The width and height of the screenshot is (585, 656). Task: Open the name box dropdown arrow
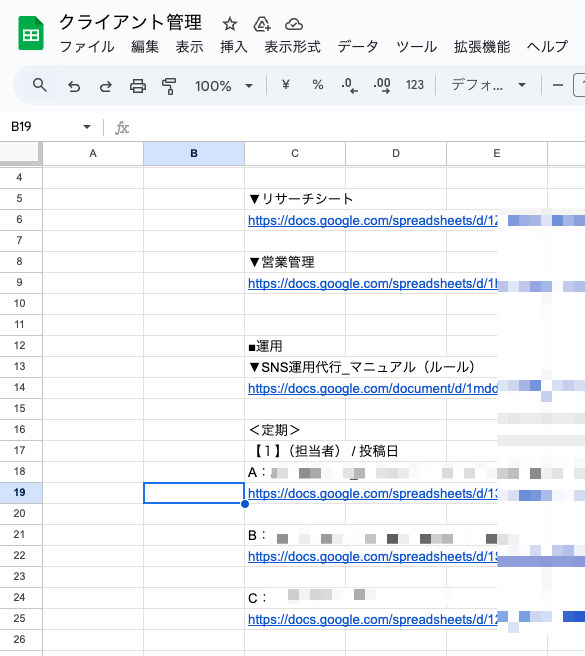87,127
